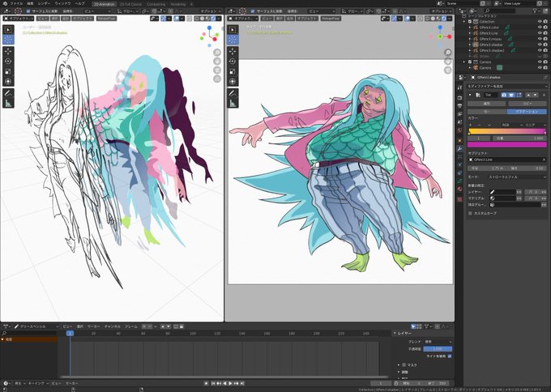Open the Modifiers wrench properties tab
551x392 pixels.
459,149
